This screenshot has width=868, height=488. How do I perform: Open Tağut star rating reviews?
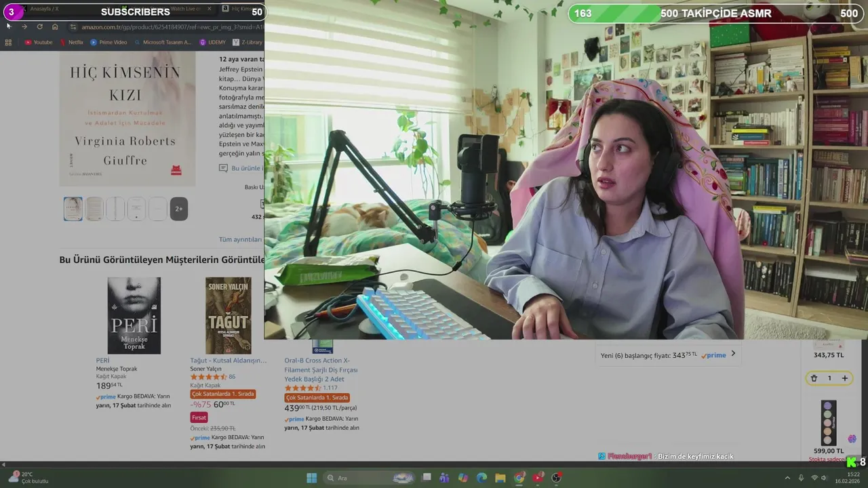pyautogui.click(x=208, y=377)
